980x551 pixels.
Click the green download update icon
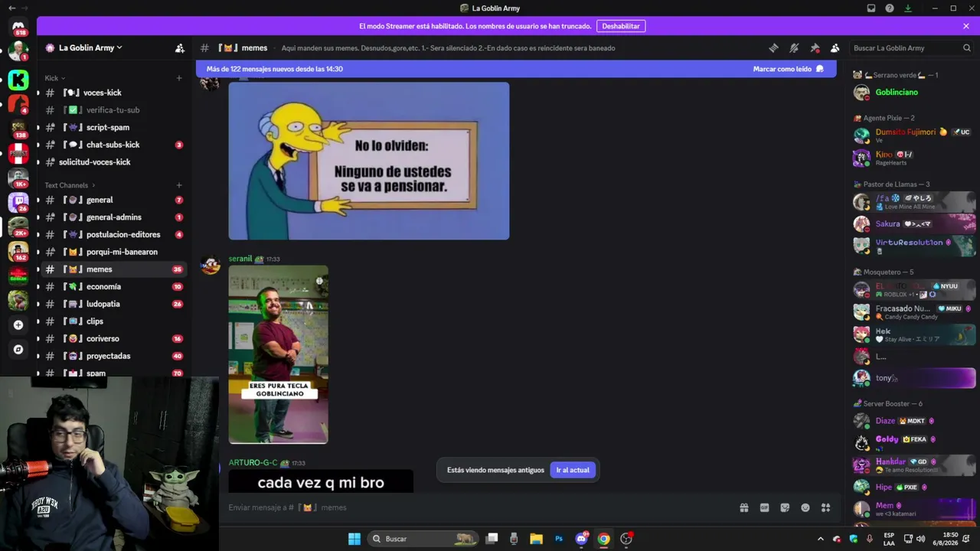(908, 8)
